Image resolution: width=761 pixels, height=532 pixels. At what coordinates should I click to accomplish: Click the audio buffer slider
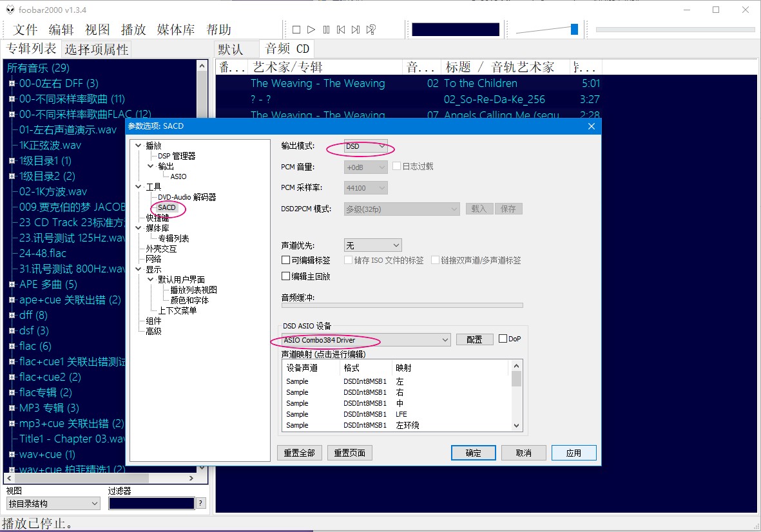click(402, 305)
